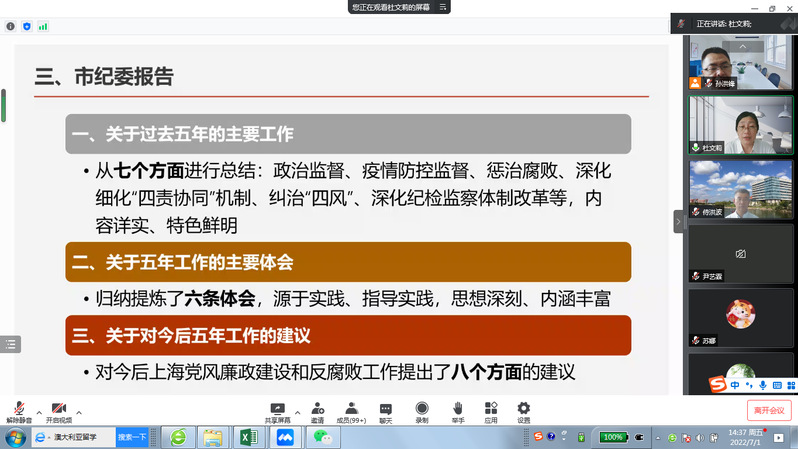Click the meeting info icon
This screenshot has width=798, height=449.
click(11, 26)
